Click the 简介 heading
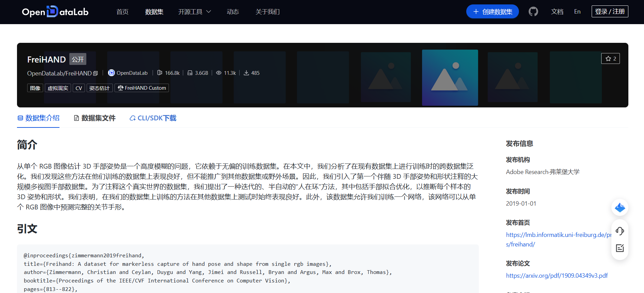The width and height of the screenshot is (644, 293). tap(27, 145)
